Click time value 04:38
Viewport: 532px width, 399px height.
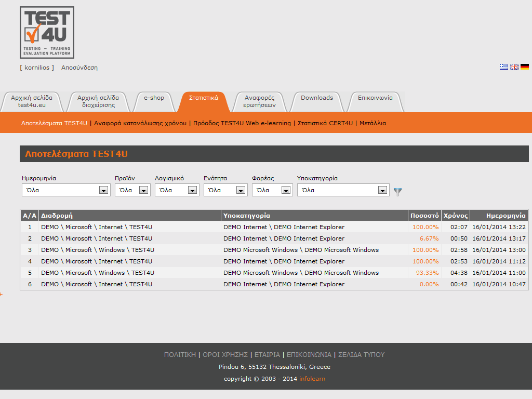[x=459, y=273]
